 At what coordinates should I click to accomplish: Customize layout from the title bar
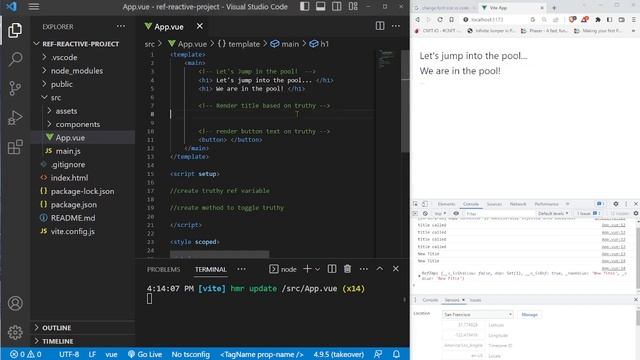(353, 7)
